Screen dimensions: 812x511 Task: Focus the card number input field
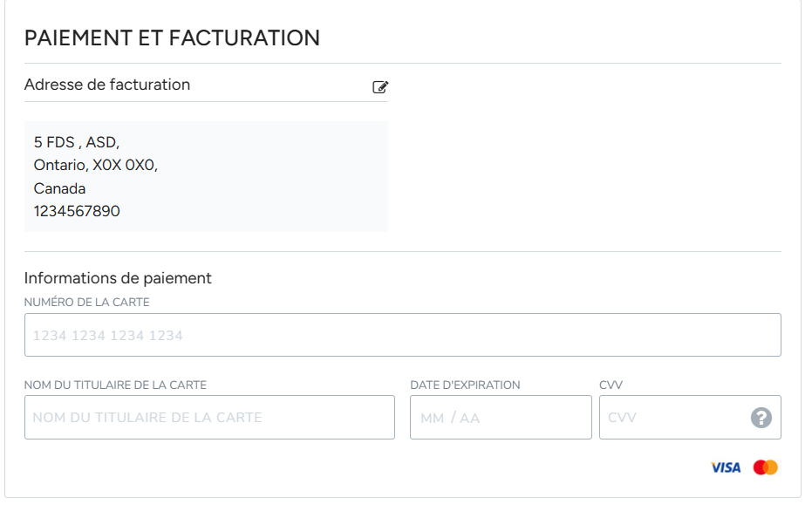tap(402, 335)
